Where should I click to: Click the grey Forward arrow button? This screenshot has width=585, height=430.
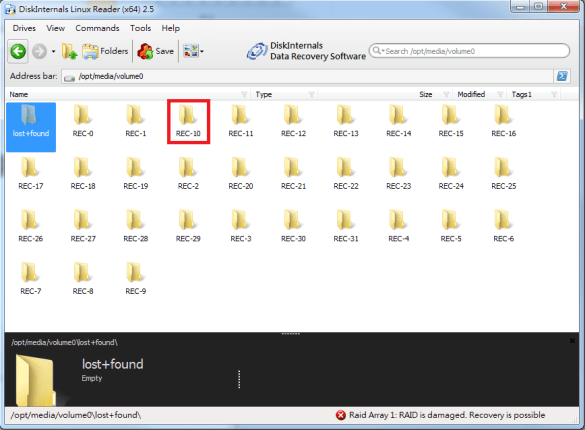pos(39,51)
